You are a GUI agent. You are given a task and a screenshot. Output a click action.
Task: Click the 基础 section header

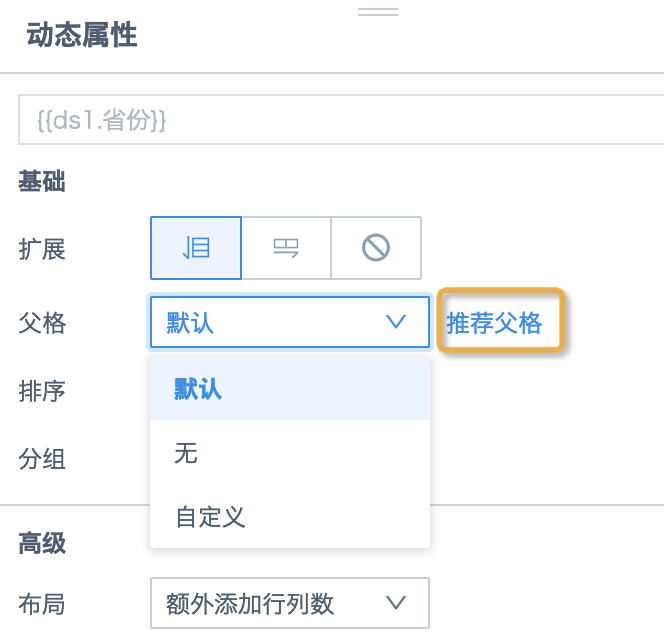coord(42,181)
